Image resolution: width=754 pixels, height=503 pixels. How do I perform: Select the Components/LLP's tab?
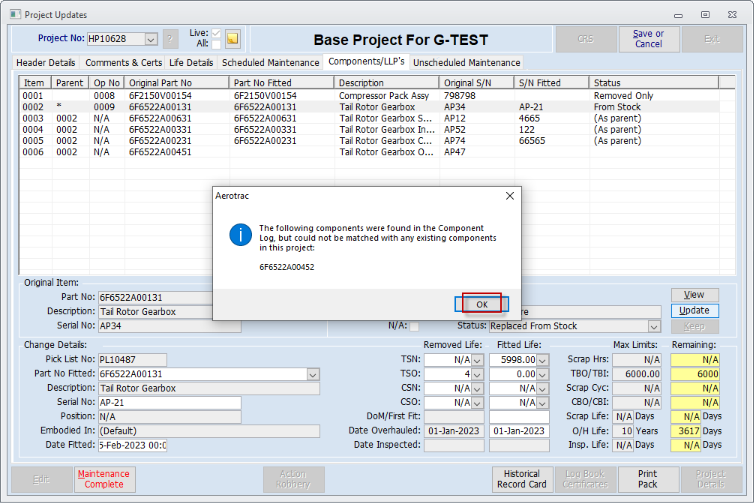point(366,62)
